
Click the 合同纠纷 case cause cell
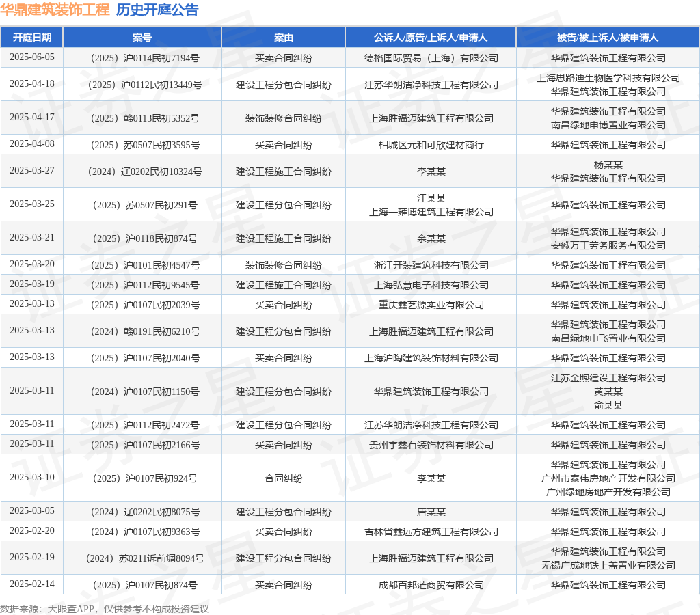coord(284,478)
